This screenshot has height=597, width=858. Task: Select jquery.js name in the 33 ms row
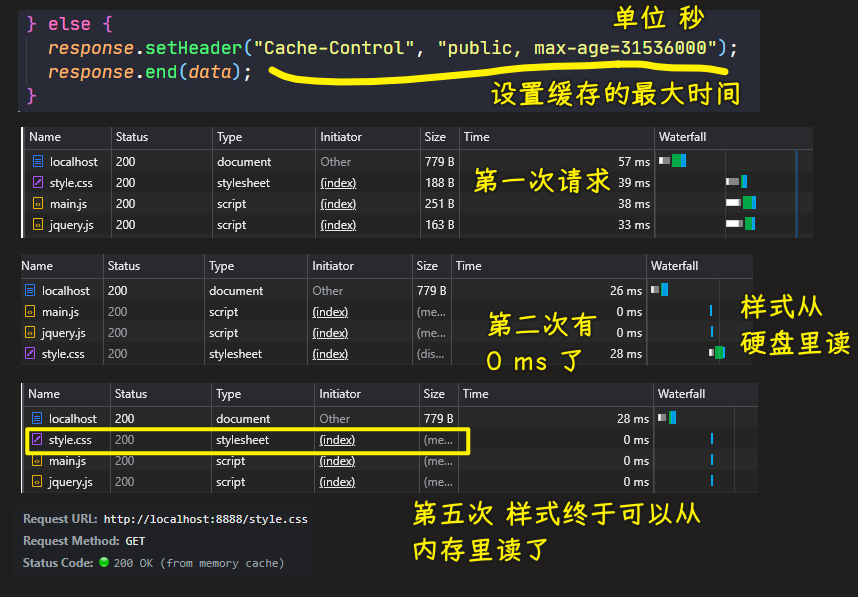coord(72,225)
